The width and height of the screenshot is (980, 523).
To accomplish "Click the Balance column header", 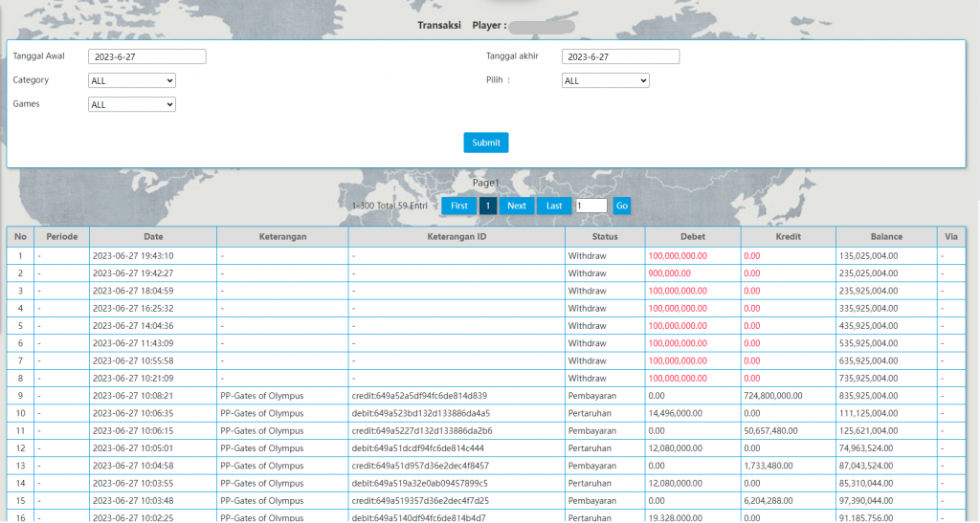I will 885,237.
